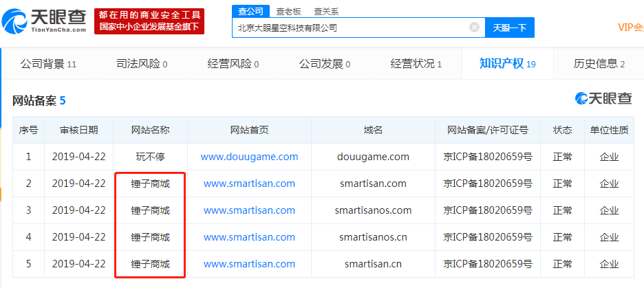The height and width of the screenshot is (288, 644).
Task: Click 企业 cell in row 5
Action: pos(609,263)
